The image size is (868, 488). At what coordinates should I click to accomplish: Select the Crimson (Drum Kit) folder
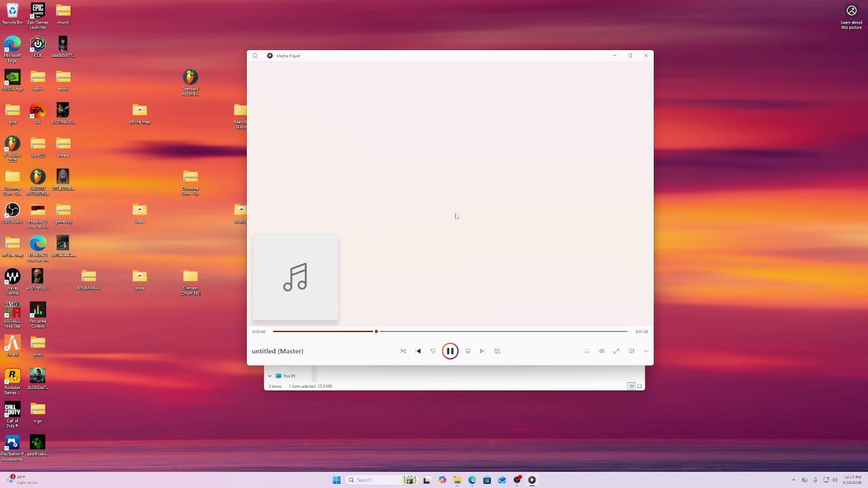click(x=191, y=281)
